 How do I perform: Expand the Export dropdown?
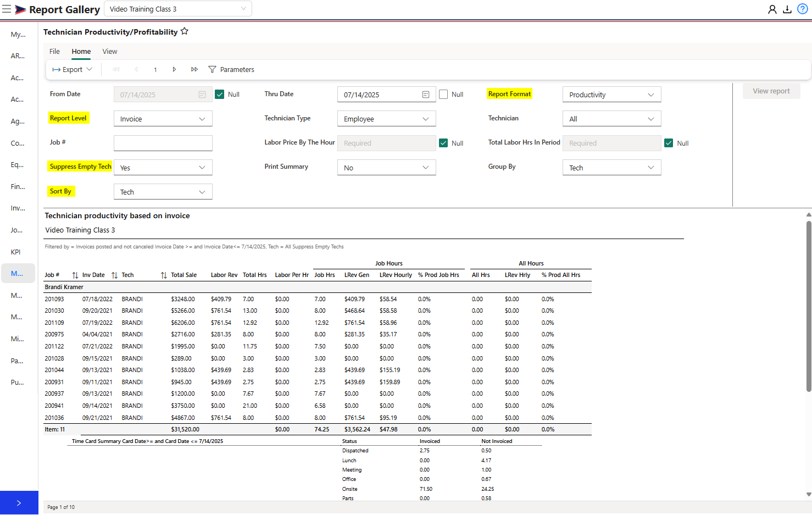pos(73,69)
